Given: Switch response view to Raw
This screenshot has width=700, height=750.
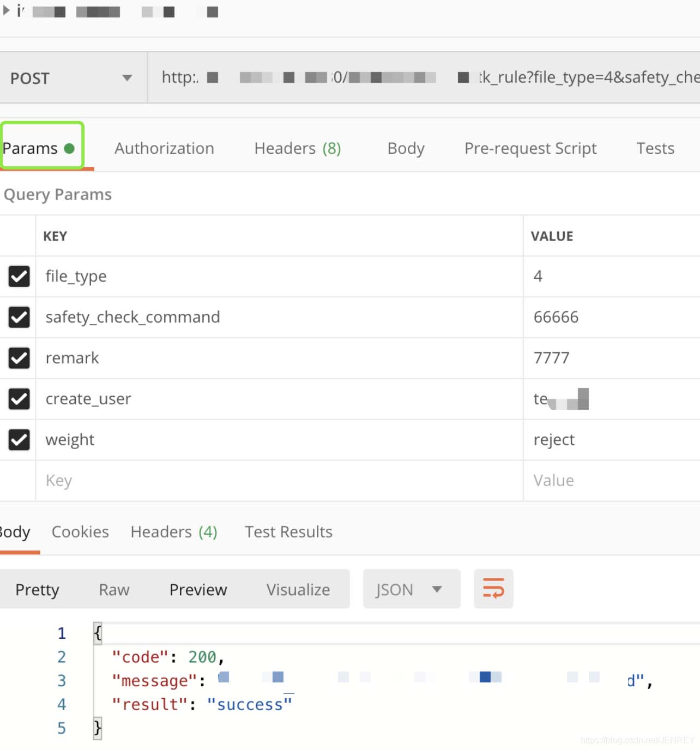Looking at the screenshot, I should 114,589.
